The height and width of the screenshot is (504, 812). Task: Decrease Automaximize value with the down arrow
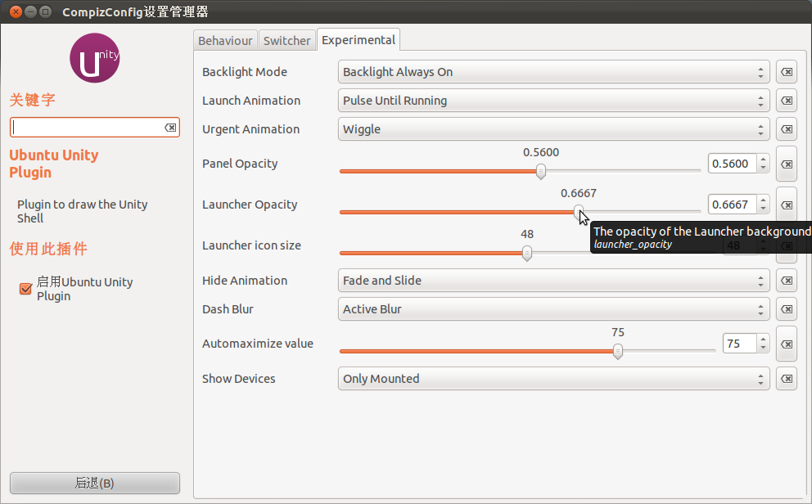click(763, 349)
